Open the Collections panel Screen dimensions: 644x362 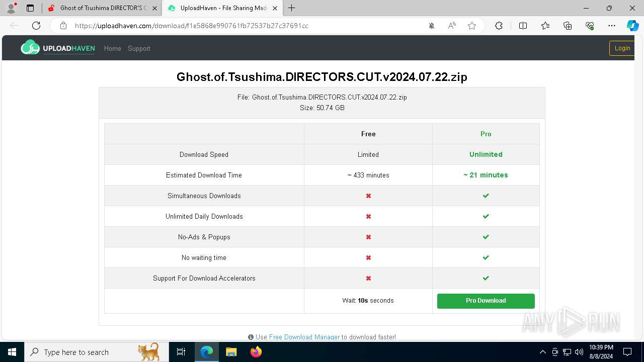pos(568,26)
